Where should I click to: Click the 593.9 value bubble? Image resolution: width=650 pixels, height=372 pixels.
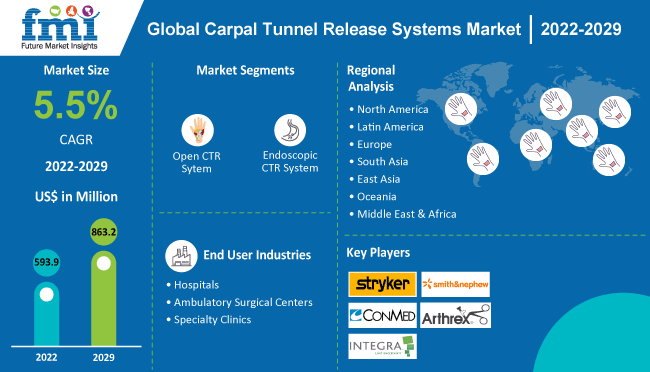click(46, 263)
